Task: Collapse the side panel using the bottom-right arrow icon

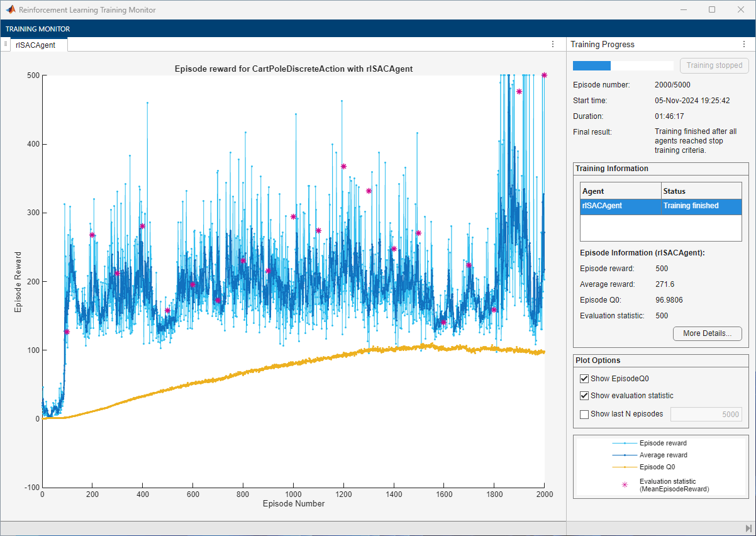Action: (748, 527)
